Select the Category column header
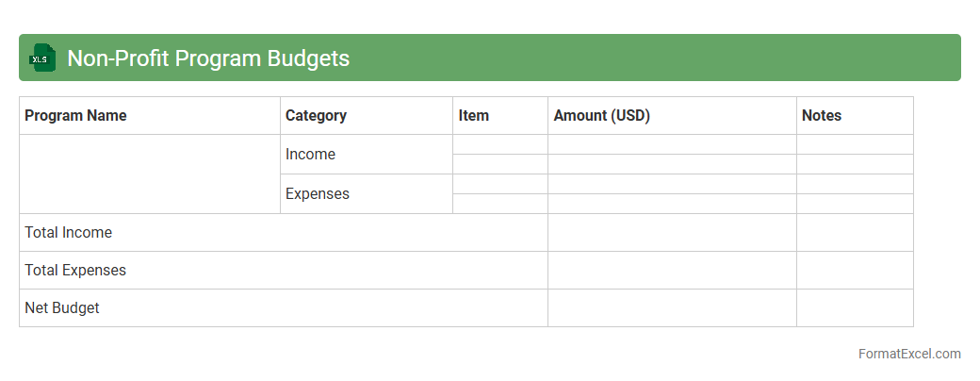Viewport: 980px width, 381px height. coord(316,116)
